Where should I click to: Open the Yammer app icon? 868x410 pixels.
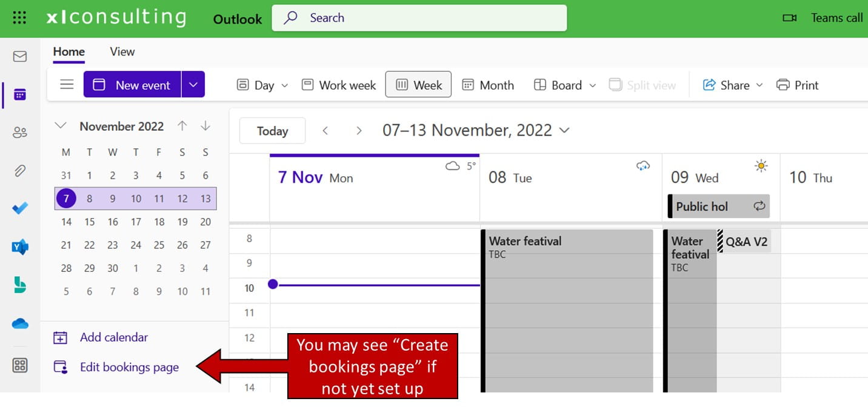tap(20, 247)
